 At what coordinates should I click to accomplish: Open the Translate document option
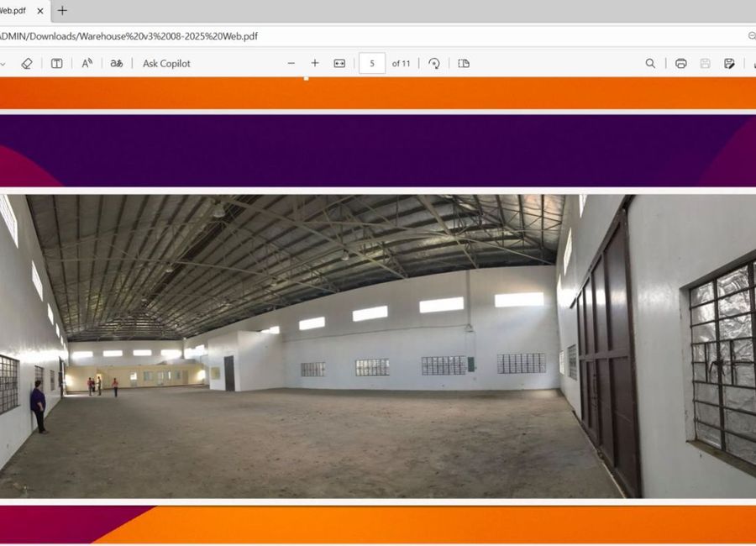(117, 64)
